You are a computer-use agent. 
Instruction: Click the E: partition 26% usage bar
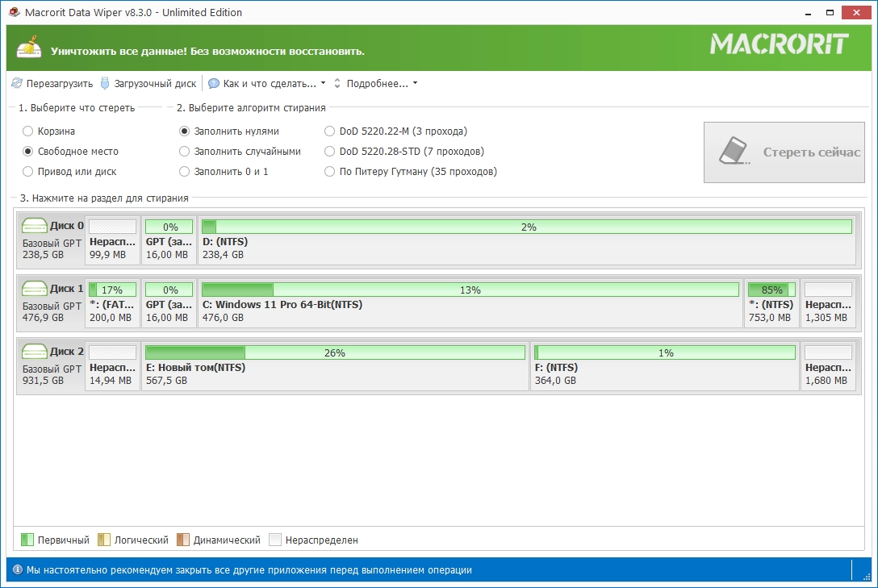pyautogui.click(x=335, y=352)
